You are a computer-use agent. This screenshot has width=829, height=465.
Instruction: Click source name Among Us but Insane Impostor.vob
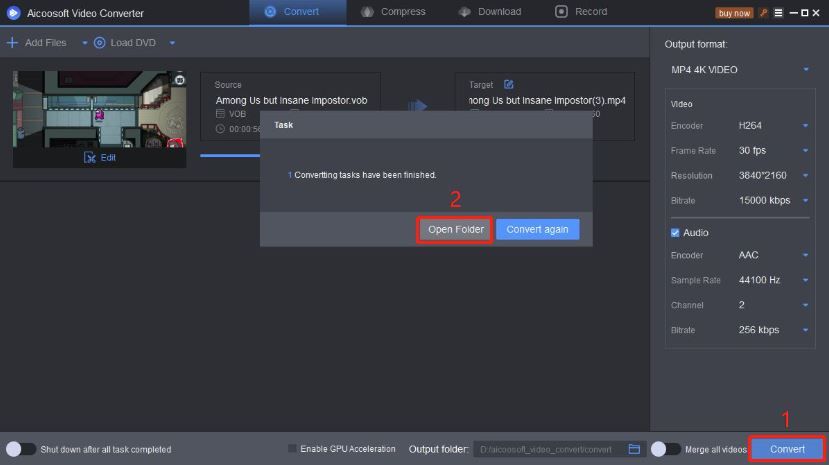point(291,100)
